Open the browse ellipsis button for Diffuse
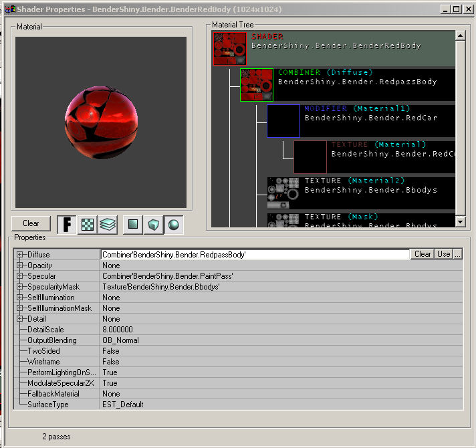The height and width of the screenshot is (448, 476). coord(458,254)
